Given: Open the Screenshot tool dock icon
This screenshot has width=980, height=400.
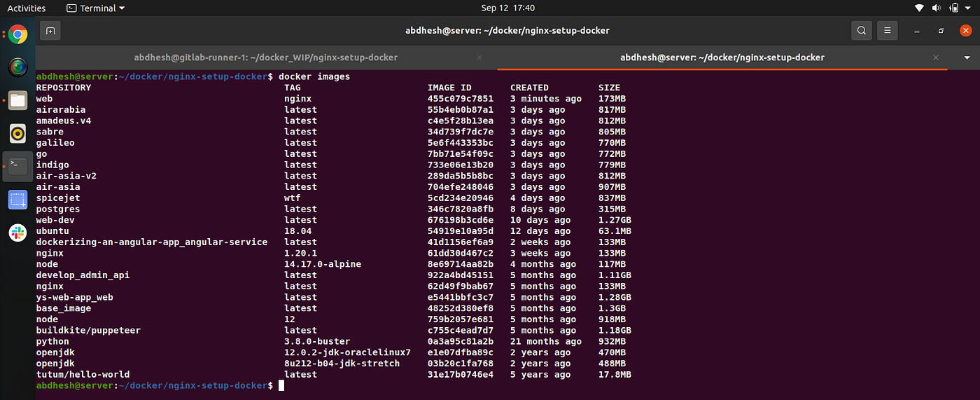Looking at the screenshot, I should click(17, 200).
